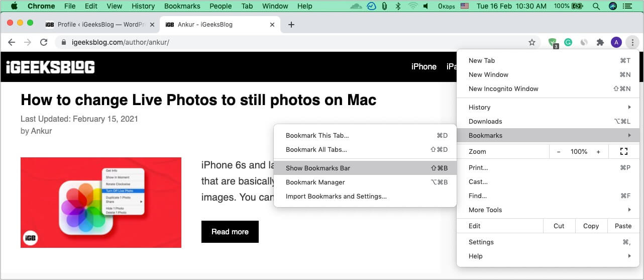The height and width of the screenshot is (280, 644).
Task: Close the Profile ‹ iGeeksBlog tab
Action: (152, 25)
